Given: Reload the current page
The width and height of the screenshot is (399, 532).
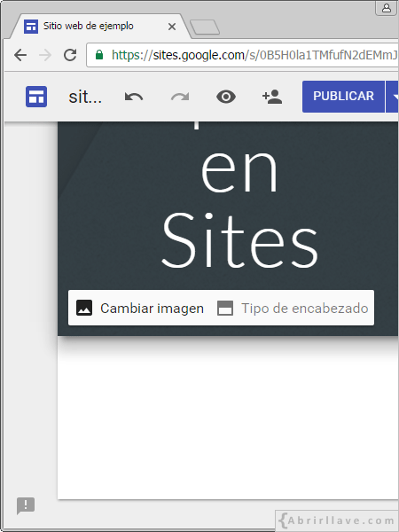Looking at the screenshot, I should click(70, 55).
